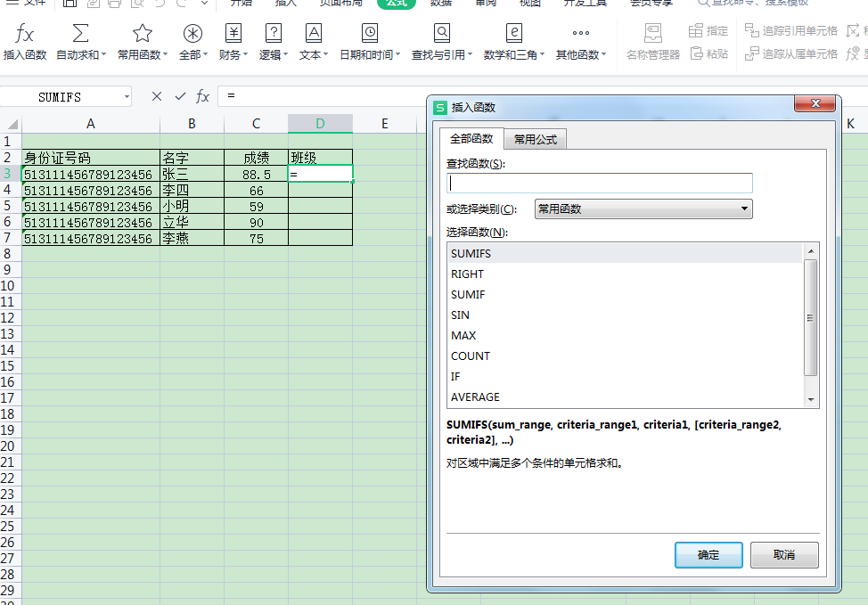The height and width of the screenshot is (605, 868).
Task: Open the Logical functions question-mark icon
Action: 274,33
